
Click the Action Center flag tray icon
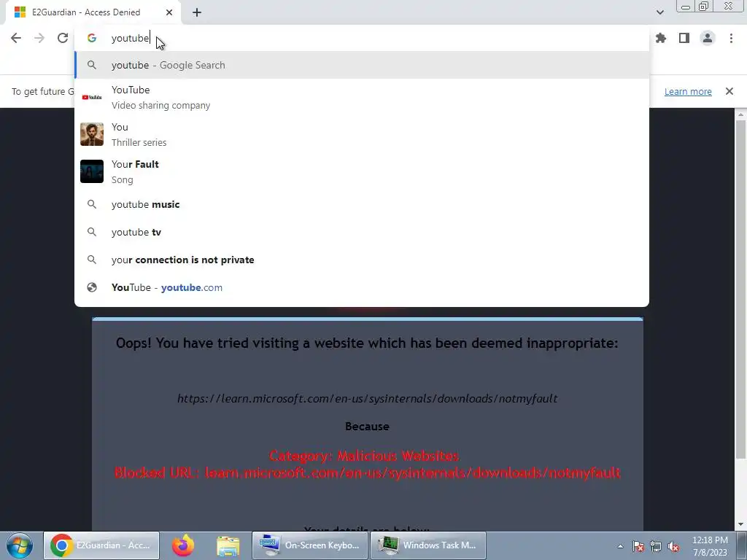pos(638,546)
